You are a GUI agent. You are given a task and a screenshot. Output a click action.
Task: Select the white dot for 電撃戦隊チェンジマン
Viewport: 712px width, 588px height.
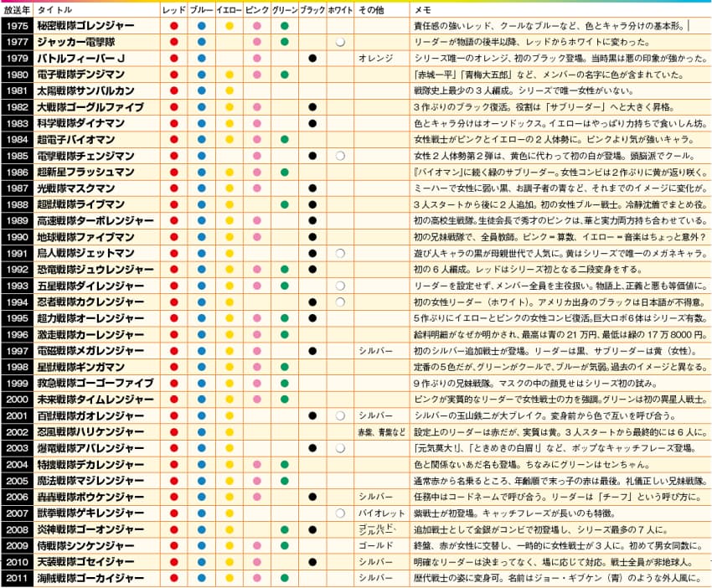point(340,156)
